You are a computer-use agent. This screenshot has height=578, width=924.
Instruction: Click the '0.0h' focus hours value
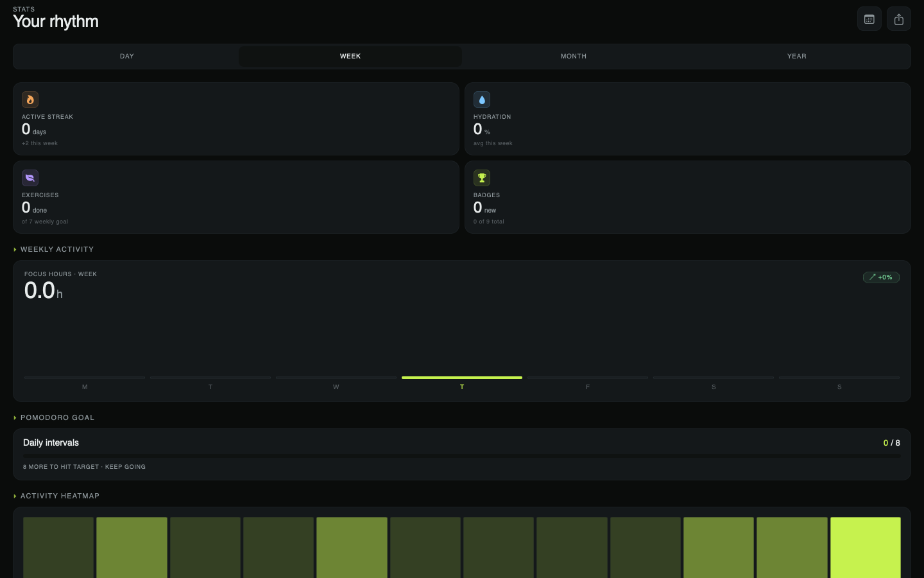[x=44, y=291]
